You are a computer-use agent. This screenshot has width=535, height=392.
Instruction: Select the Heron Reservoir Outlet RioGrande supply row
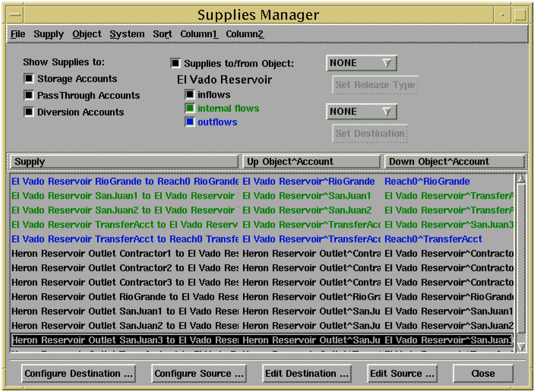(x=125, y=297)
